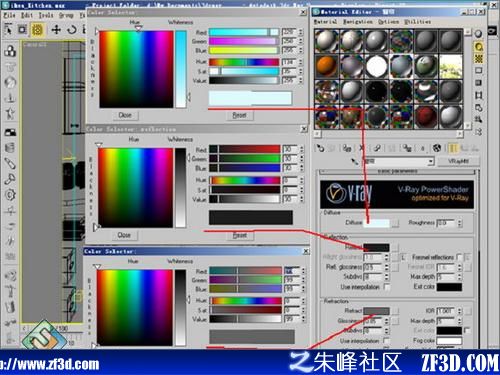This screenshot has height=375, width=500.
Task: Click the map button next to Diffuse swatch
Action: [395, 223]
